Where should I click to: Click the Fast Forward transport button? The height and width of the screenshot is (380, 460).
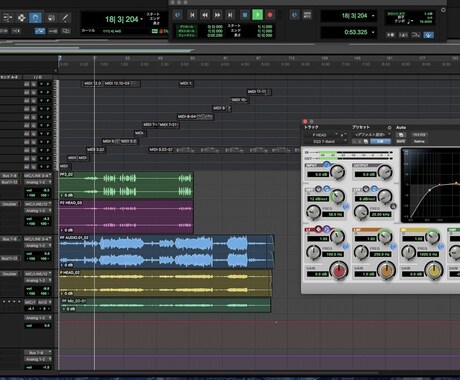(217, 15)
